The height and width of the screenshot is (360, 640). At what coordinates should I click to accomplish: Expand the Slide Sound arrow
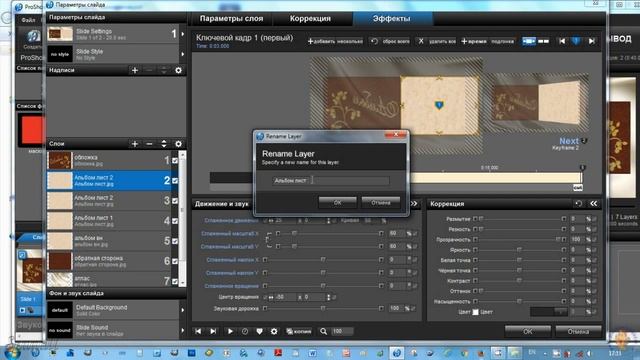183,330
